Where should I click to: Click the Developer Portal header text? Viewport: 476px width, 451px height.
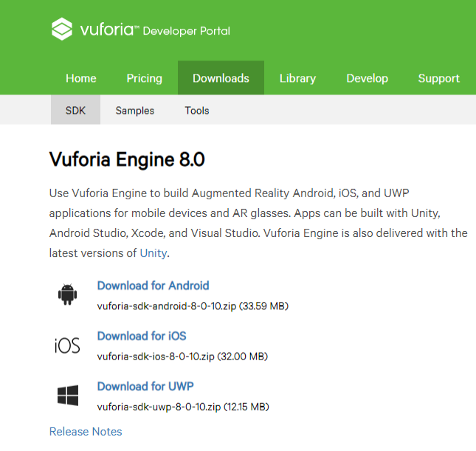pos(187,31)
